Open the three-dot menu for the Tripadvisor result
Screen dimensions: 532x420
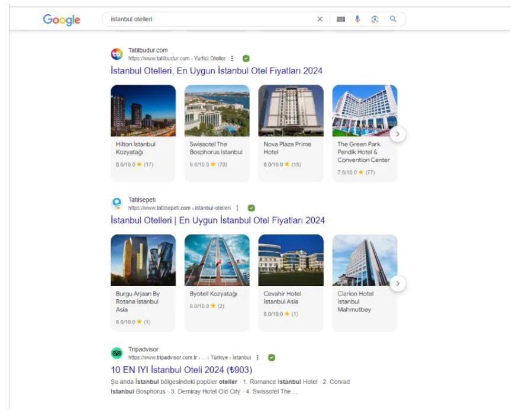coord(257,358)
